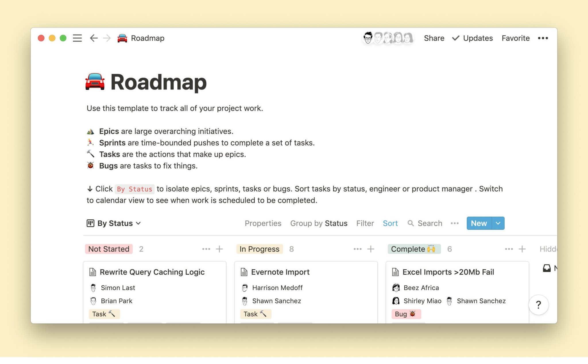Screen dimensions: 588x364
Task: Click the red car icon in breadcrumb
Action: point(122,38)
